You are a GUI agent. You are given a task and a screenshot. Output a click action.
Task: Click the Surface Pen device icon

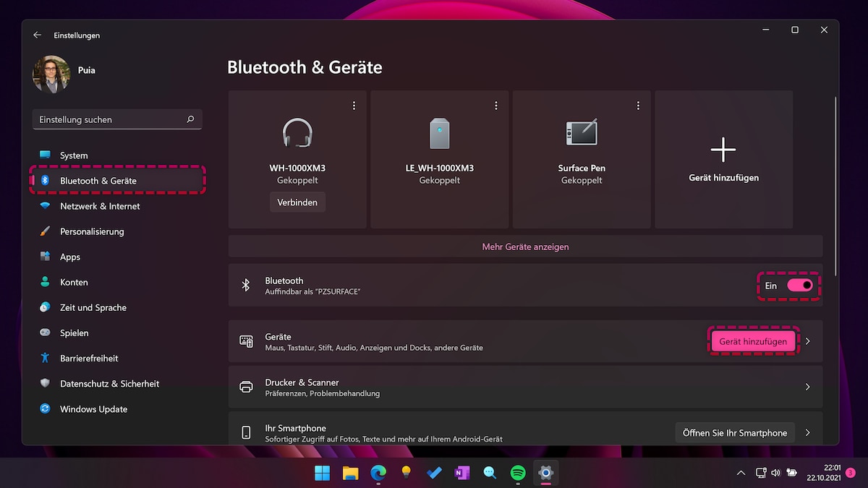tap(581, 132)
